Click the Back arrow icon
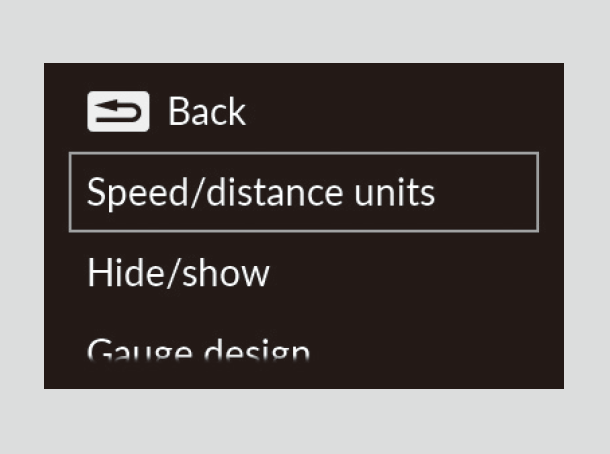This screenshot has height=454, width=610. [x=118, y=112]
